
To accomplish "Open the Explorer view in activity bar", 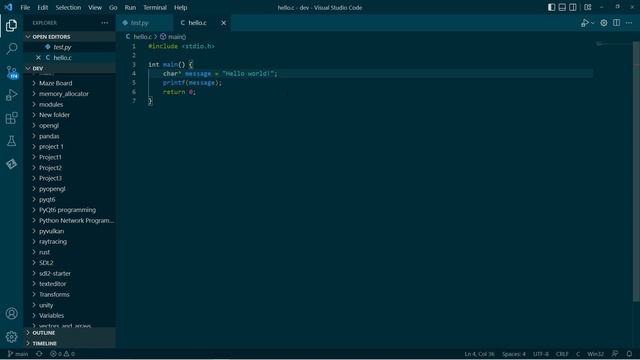I will (11, 26).
